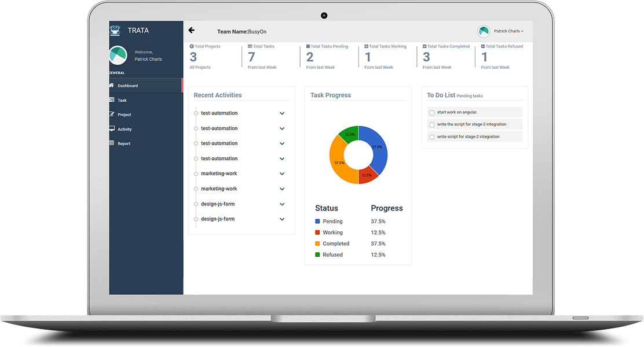Click the back arrow icon in header
Viewport: 644px width, 347px height.
pos(191,30)
